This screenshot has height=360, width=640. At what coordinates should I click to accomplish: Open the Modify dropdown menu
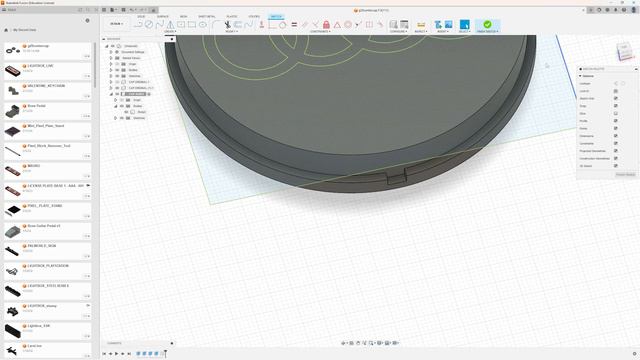pyautogui.click(x=231, y=31)
